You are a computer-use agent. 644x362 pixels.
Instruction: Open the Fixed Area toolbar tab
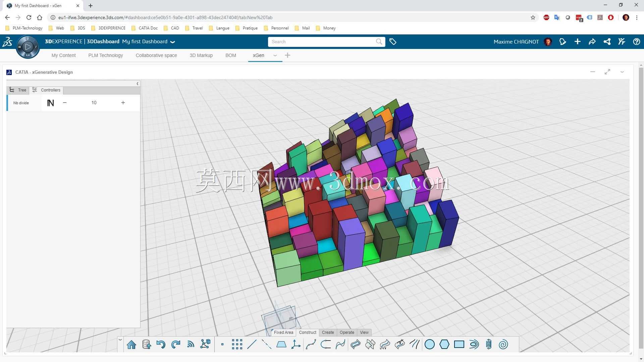283,333
